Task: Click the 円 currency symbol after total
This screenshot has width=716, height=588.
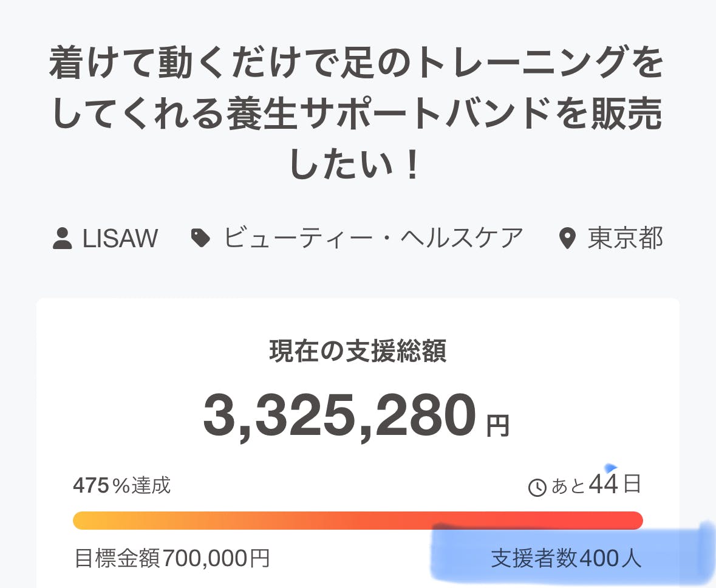Action: (498, 426)
